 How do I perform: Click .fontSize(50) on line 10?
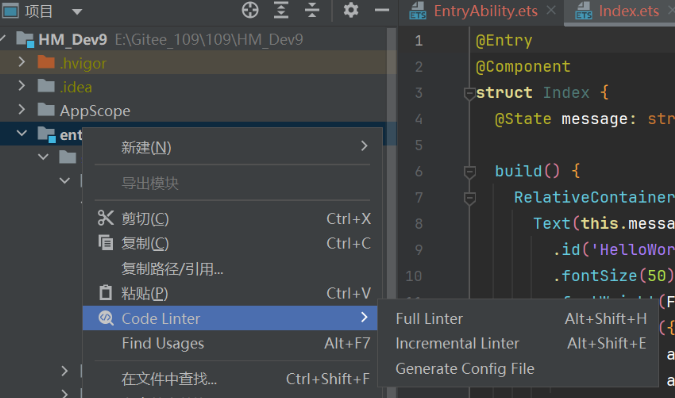click(613, 275)
